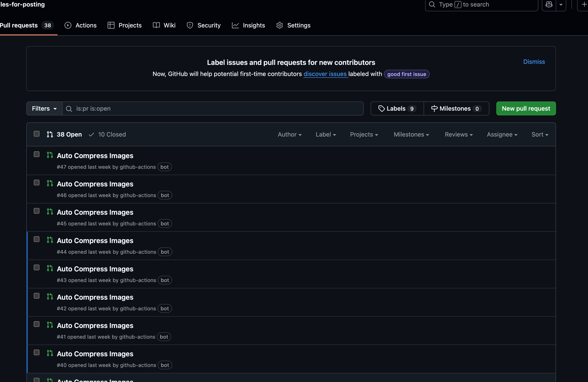Select the checkbox for pull request #40
This screenshot has width=588, height=382.
point(37,352)
